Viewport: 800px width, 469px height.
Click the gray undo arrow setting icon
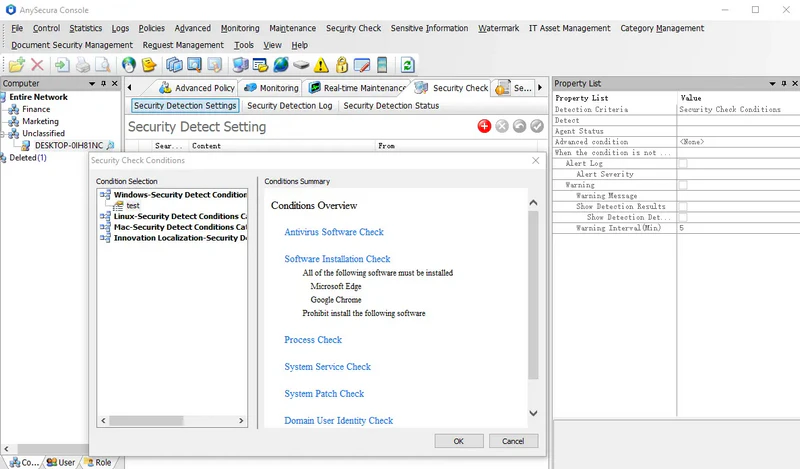pyautogui.click(x=519, y=126)
